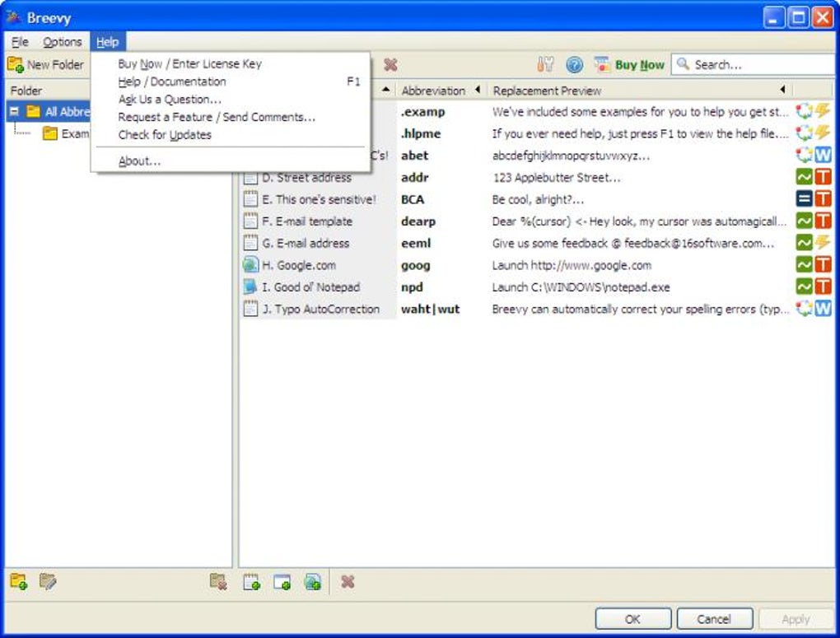Screen dimensions: 840x638
Task: Open the Options menu
Action: (62, 42)
